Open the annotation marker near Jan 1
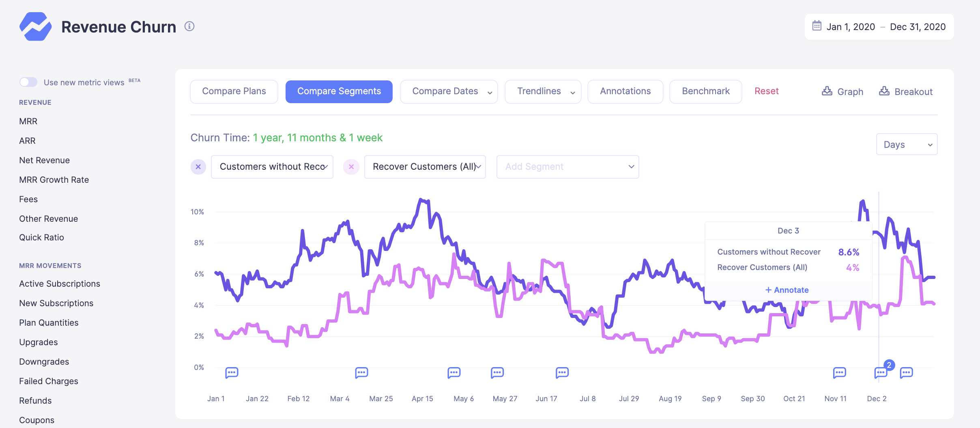The height and width of the screenshot is (428, 980). click(232, 372)
